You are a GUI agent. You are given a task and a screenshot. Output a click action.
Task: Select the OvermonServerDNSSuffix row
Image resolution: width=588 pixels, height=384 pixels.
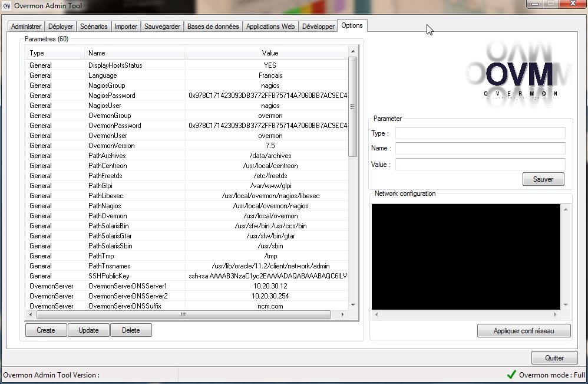[187, 306]
